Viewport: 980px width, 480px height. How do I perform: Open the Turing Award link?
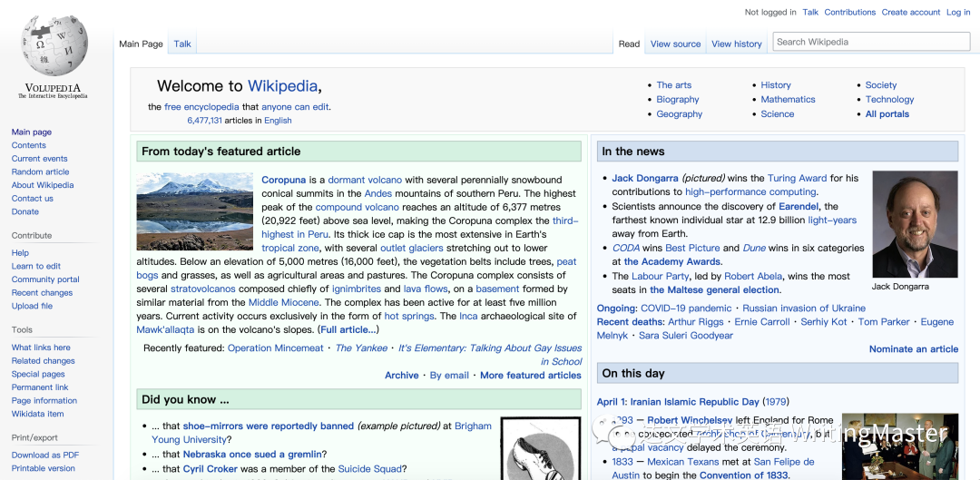797,178
